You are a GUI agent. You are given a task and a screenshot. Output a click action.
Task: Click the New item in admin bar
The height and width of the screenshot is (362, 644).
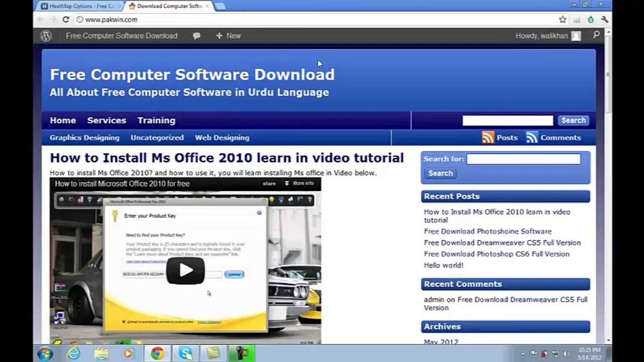tap(228, 36)
